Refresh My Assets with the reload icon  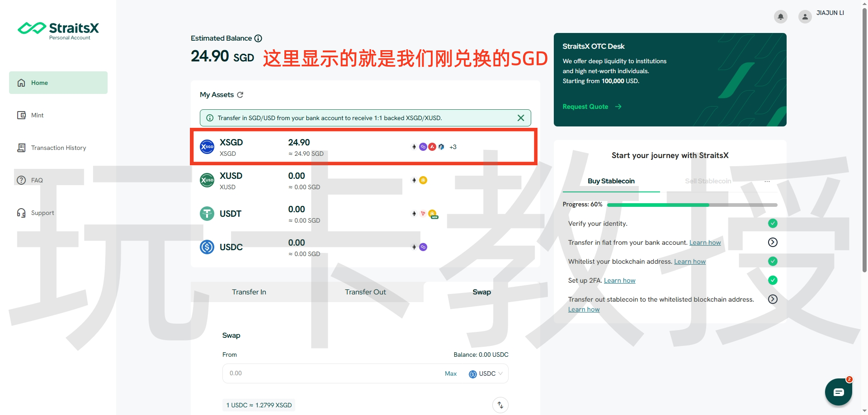click(240, 95)
